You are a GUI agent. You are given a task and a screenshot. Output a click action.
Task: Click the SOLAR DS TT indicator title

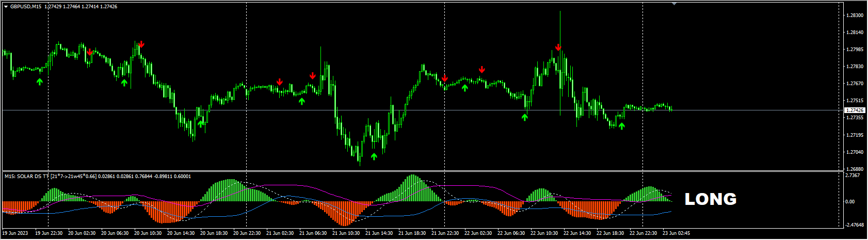[27, 177]
